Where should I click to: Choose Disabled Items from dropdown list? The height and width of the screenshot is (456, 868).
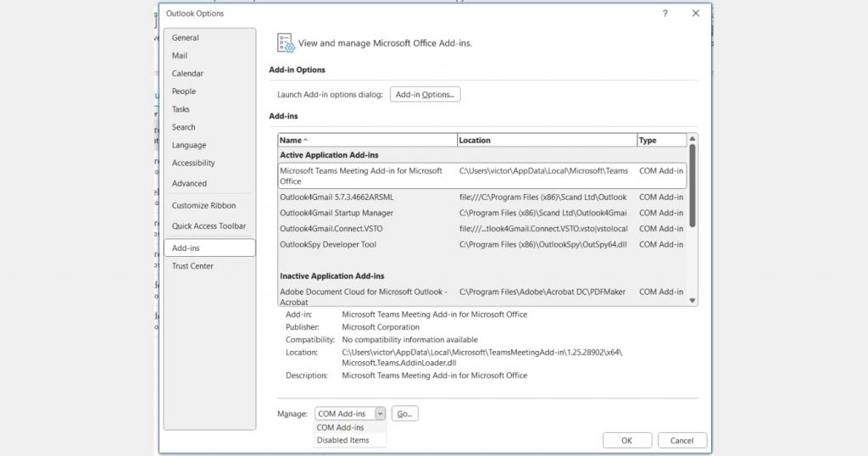coord(350,440)
